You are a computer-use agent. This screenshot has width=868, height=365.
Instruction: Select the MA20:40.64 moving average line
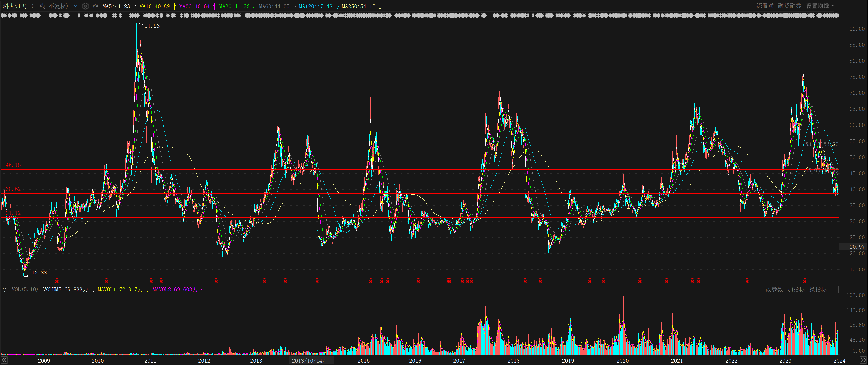point(194,6)
